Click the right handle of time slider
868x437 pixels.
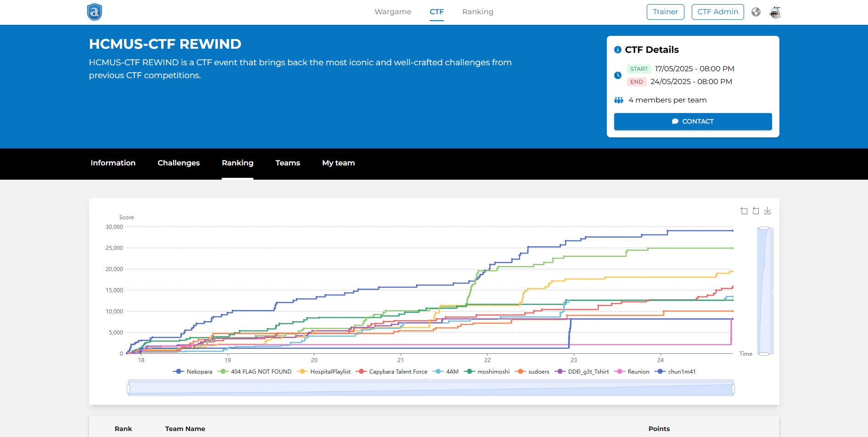(x=734, y=389)
